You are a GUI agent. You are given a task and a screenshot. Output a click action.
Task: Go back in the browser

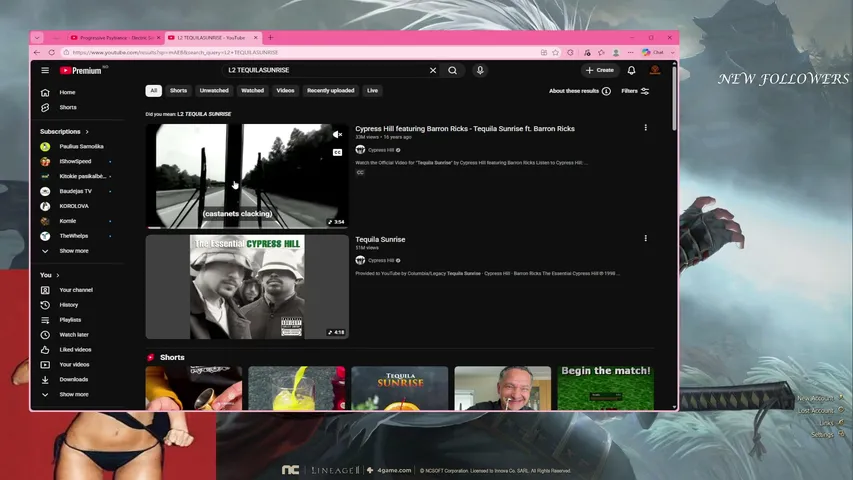[37, 53]
